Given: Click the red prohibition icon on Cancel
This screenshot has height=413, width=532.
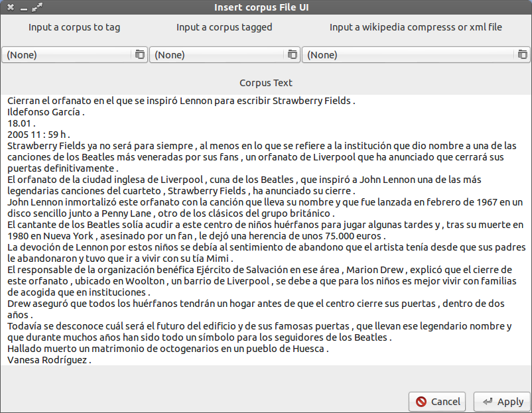Looking at the screenshot, I should click(x=421, y=402).
